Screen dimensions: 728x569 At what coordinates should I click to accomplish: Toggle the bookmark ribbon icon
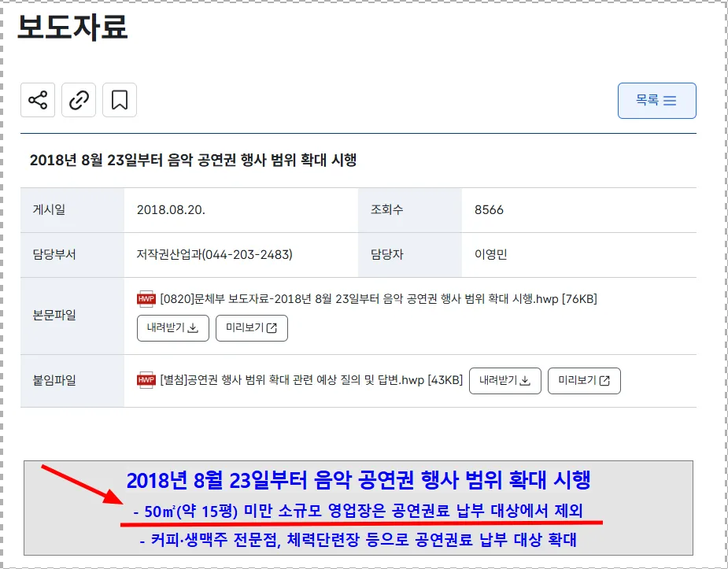click(120, 100)
